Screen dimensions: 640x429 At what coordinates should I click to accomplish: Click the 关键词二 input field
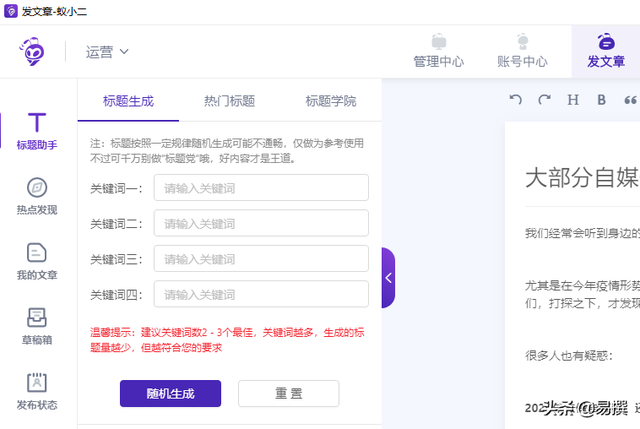(x=261, y=223)
